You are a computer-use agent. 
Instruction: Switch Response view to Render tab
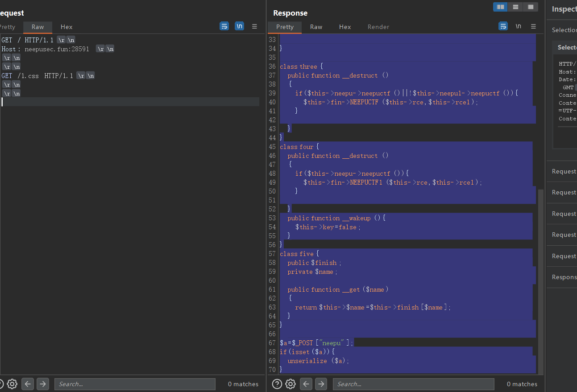378,27
